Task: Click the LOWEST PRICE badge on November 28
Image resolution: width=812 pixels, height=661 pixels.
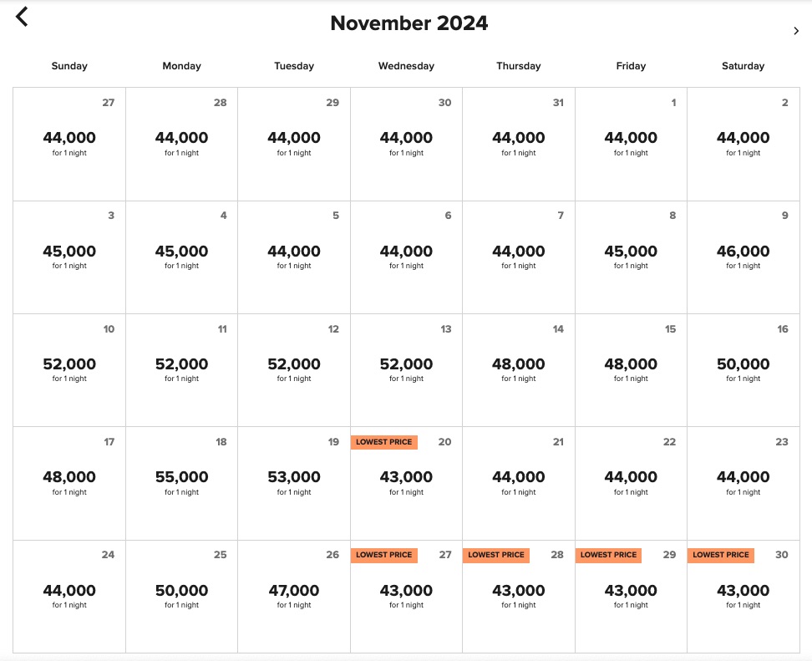Action: click(x=495, y=554)
